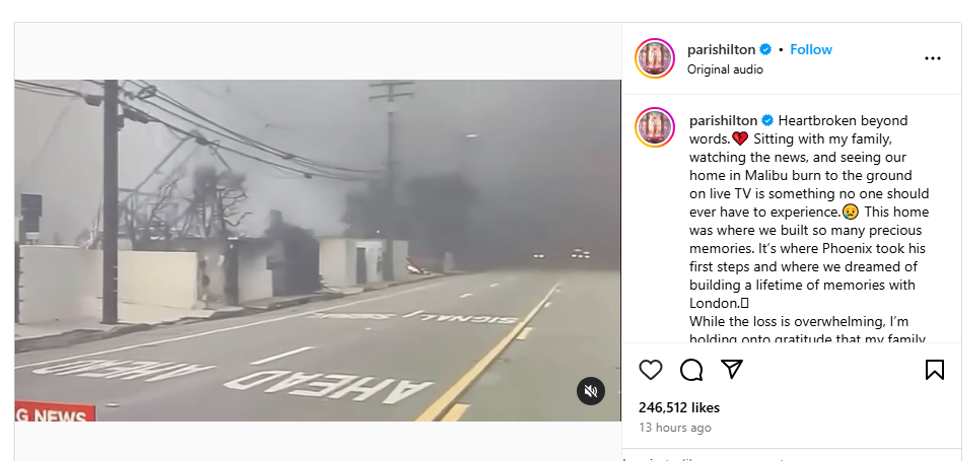Open comments via speech bubble icon
This screenshot has height=461, width=980.
[691, 370]
